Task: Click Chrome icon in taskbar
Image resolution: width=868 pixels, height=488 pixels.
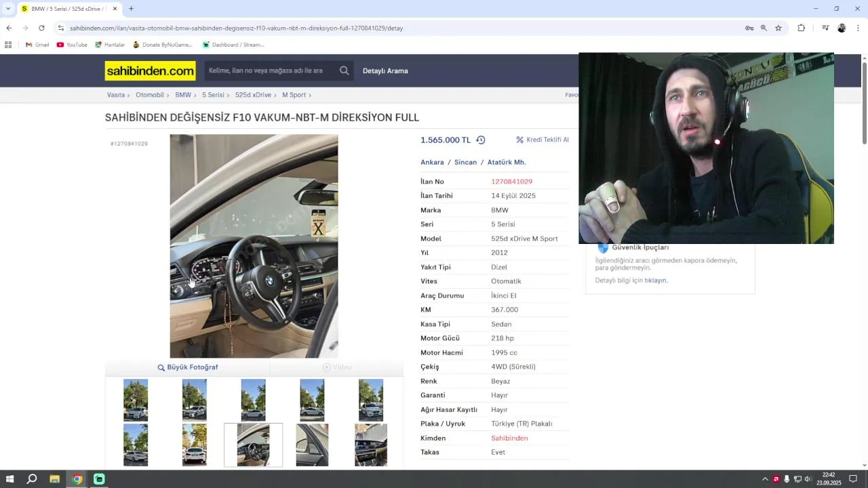Action: pyautogui.click(x=77, y=479)
